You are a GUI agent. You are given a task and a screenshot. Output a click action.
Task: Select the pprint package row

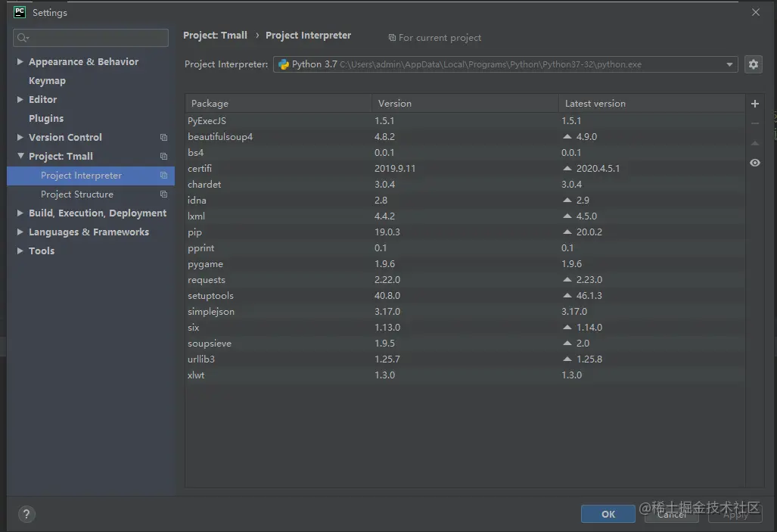pyautogui.click(x=465, y=248)
